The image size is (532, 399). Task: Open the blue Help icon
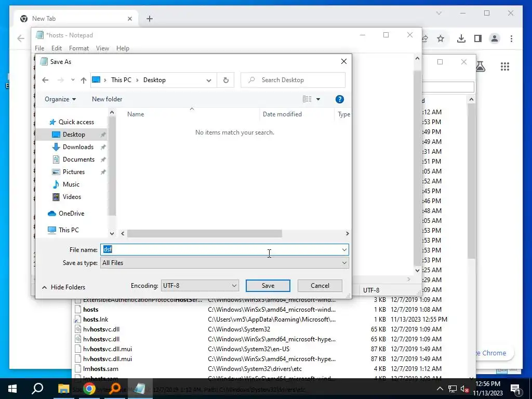point(339,99)
